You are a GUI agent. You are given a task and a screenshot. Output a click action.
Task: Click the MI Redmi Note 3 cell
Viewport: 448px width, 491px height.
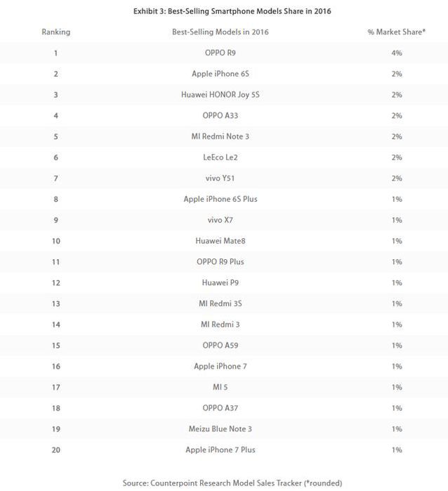pos(220,136)
